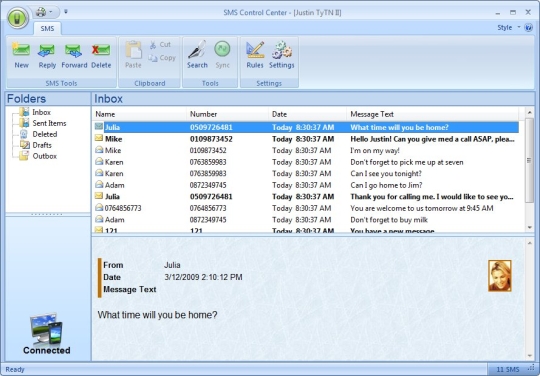Click the Forward envelope icon
The image size is (540, 376).
(73, 50)
